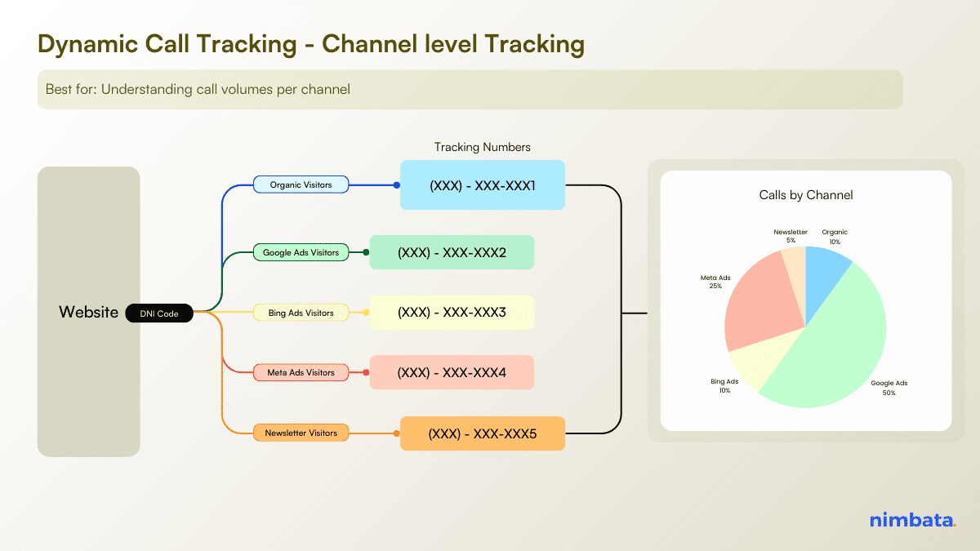Click the (XXX) - XXX-XXX5 tracking number

coord(482,433)
